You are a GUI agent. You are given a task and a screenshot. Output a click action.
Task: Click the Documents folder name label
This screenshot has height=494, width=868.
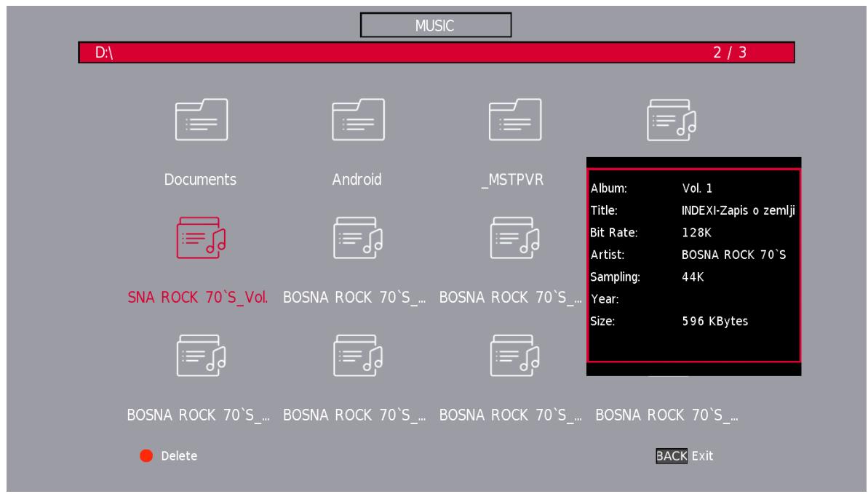tap(200, 180)
